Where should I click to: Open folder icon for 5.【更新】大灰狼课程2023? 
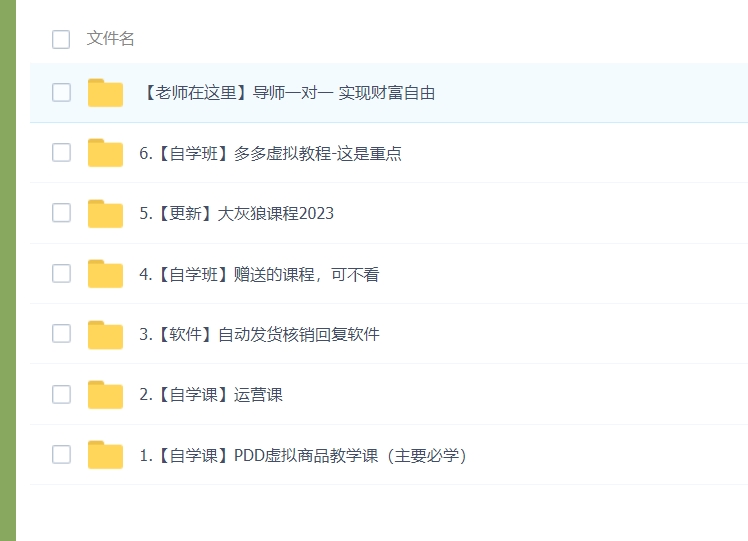click(x=105, y=213)
